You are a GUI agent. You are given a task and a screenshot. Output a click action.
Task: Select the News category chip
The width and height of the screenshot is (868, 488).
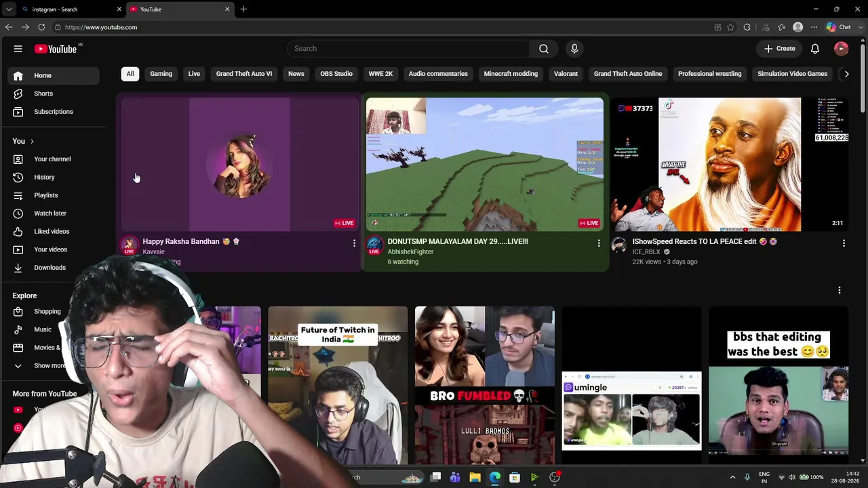tap(296, 74)
